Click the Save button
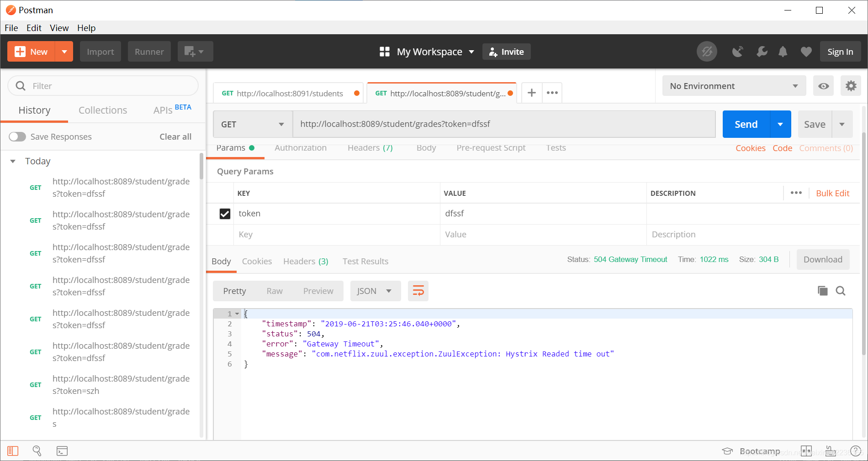Viewport: 868px width, 461px height. coord(815,124)
